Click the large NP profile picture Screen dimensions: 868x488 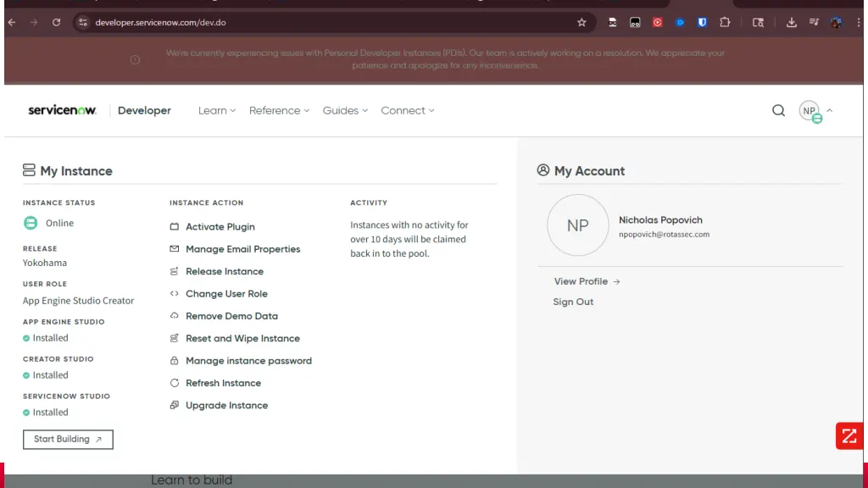coord(578,225)
